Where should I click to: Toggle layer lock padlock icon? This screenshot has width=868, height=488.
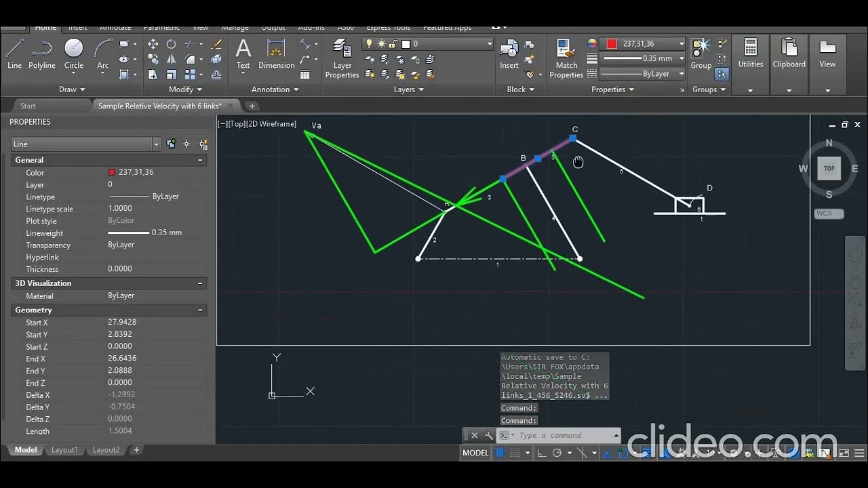pos(393,44)
